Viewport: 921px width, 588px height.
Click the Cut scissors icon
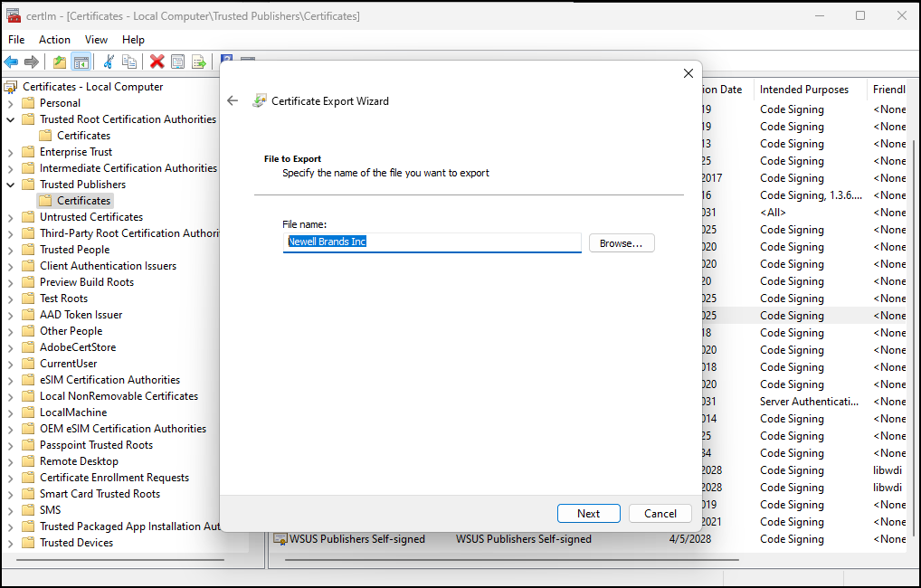(109, 62)
